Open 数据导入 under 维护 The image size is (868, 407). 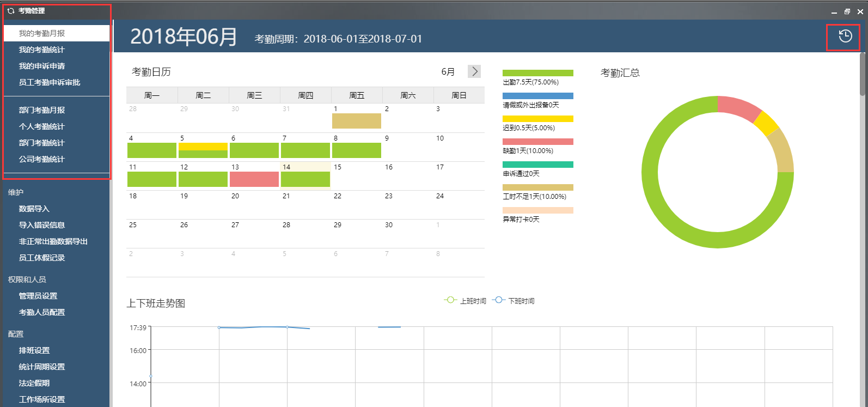[x=34, y=209]
